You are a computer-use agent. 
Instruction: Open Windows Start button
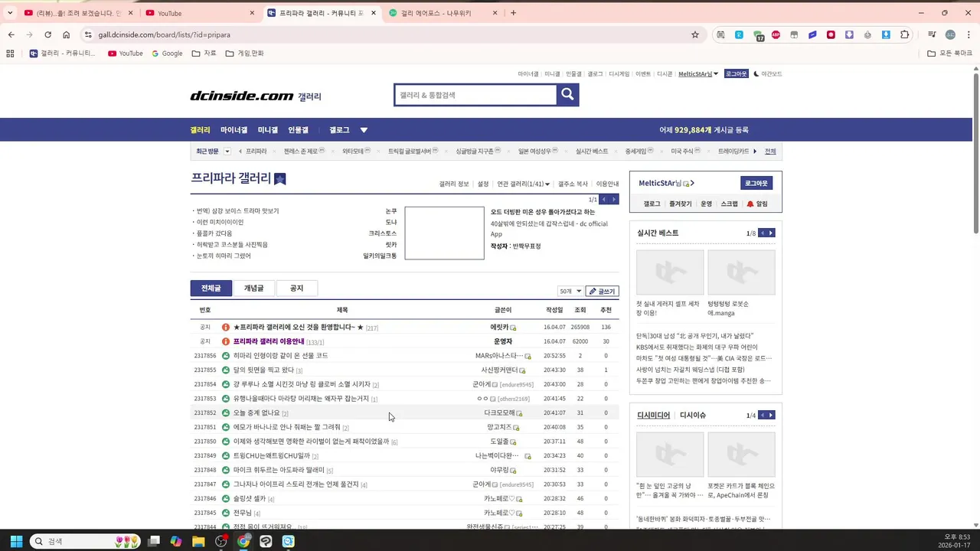click(x=15, y=541)
